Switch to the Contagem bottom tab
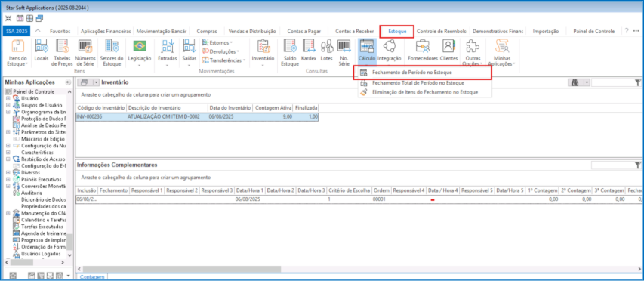This screenshot has height=281, width=644. (x=92, y=277)
